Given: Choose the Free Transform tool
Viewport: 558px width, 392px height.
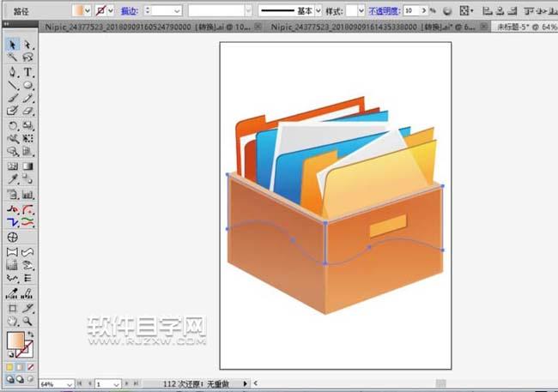Looking at the screenshot, I should [27, 138].
